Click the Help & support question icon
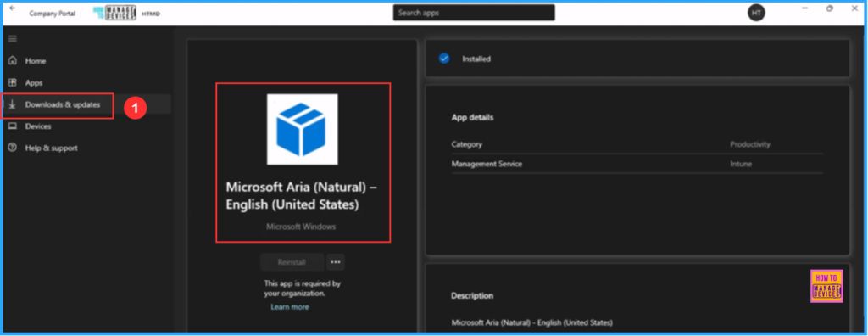The height and width of the screenshot is (336, 868). (x=12, y=148)
